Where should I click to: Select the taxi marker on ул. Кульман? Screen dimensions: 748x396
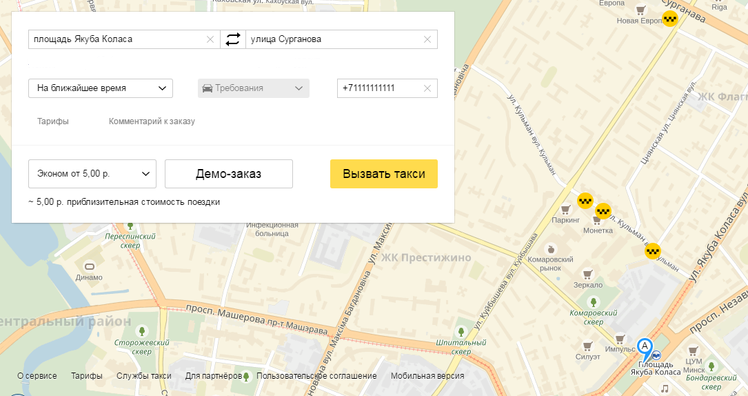click(x=653, y=251)
